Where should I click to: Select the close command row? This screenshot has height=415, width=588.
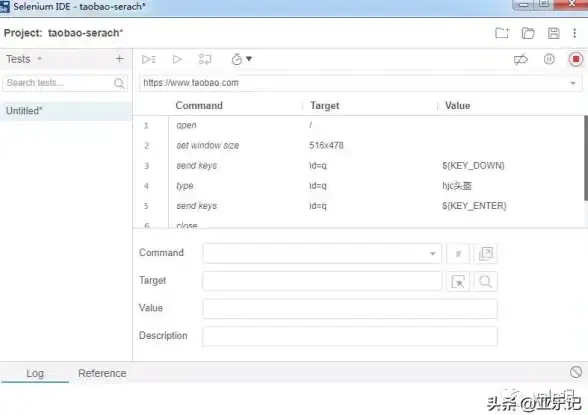tap(358, 223)
